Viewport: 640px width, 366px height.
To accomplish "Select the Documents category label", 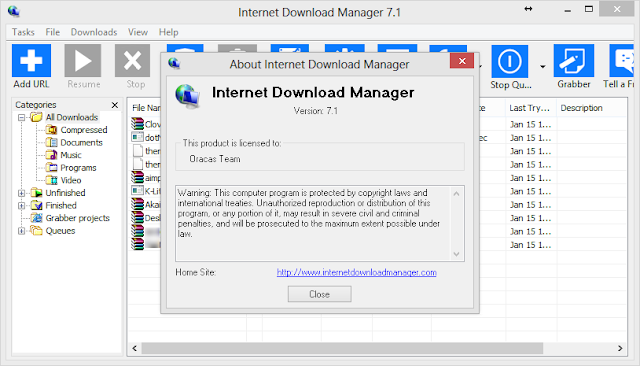I will (82, 142).
